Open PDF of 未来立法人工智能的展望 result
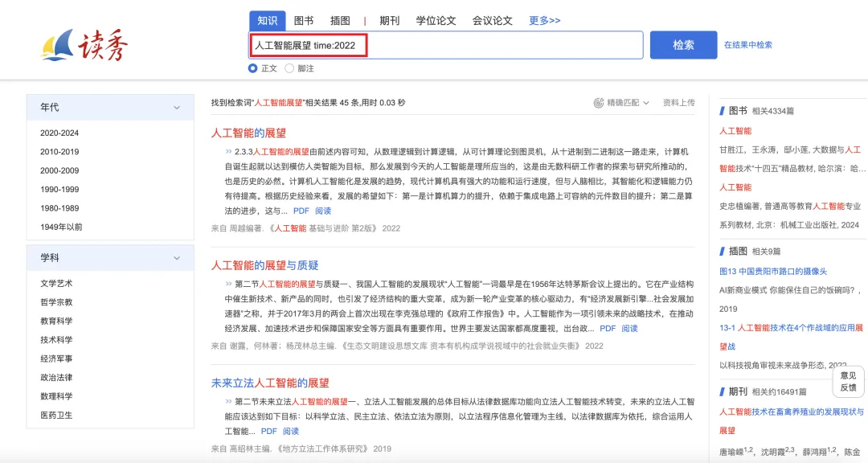Image resolution: width=868 pixels, height=463 pixels. pos(268,432)
